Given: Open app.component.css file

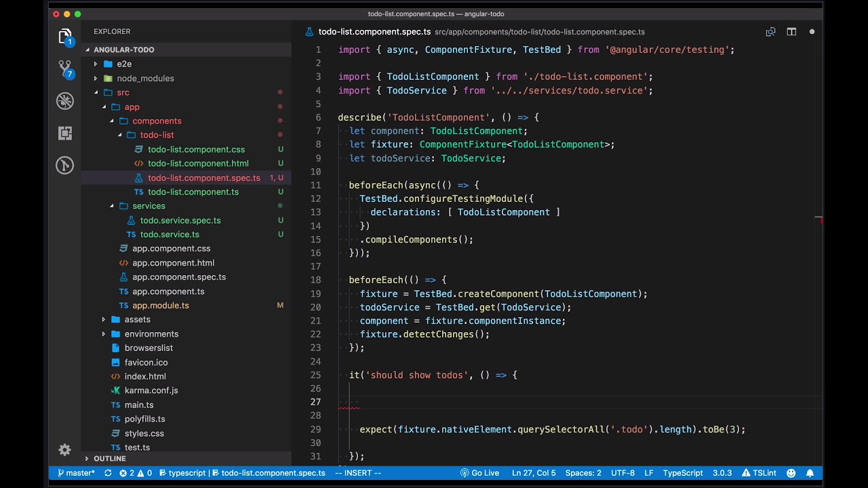Looking at the screenshot, I should tap(171, 249).
